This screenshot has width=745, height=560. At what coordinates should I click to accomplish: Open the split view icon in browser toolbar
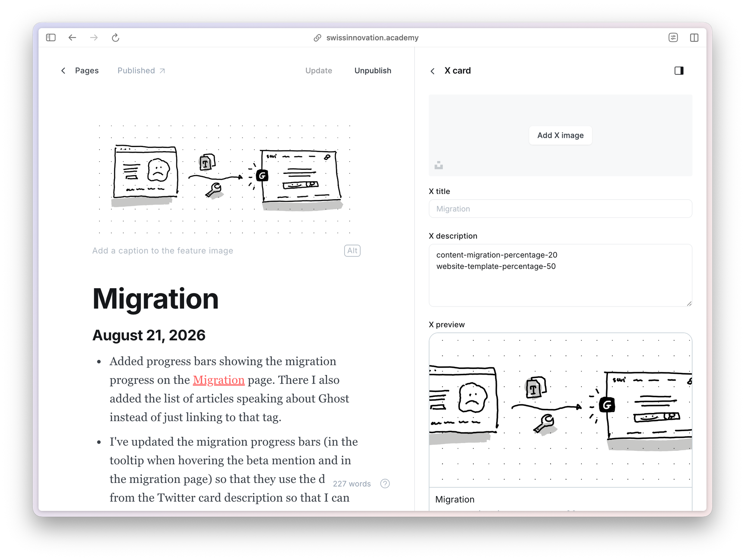694,38
